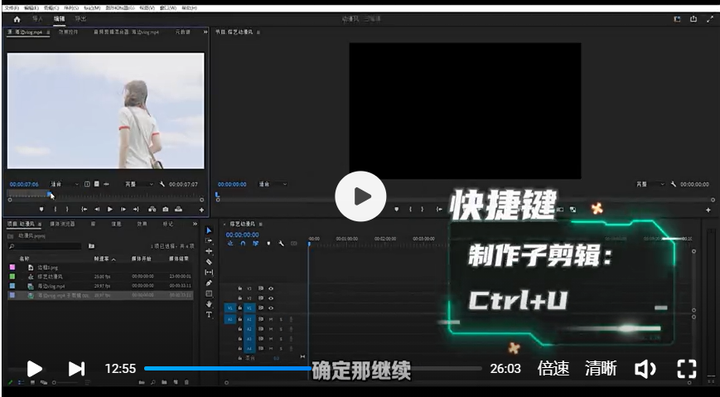Viewport: 720px width, 397px height.
Task: Toggle the A1 source patching button
Action: pyautogui.click(x=230, y=319)
